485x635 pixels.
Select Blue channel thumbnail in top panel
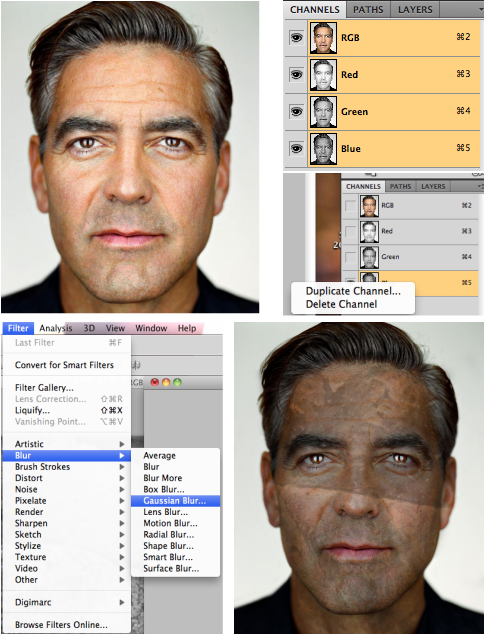tap(323, 149)
